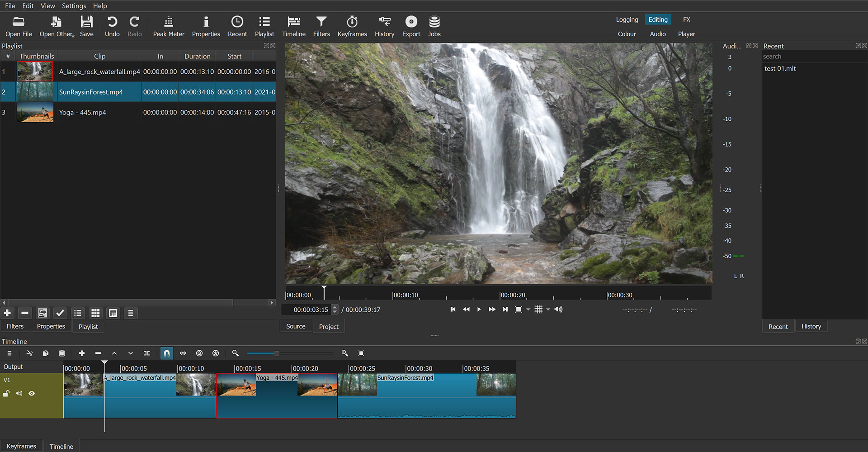Mute the V1 track speaker icon
The height and width of the screenshot is (452, 868).
pyautogui.click(x=19, y=393)
